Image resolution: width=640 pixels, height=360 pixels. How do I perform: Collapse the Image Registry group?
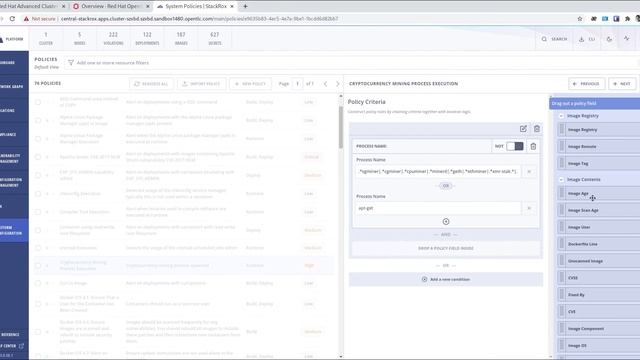[561, 116]
